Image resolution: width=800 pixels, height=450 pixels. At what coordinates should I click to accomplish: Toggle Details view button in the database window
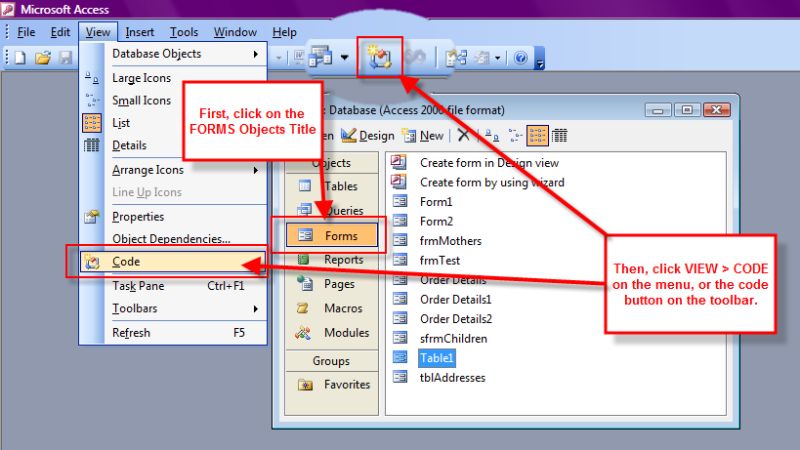[560, 136]
